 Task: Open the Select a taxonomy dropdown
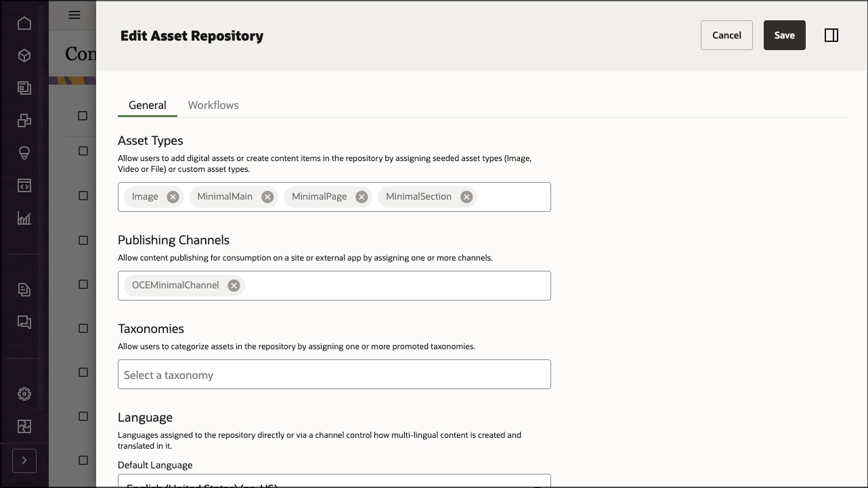click(x=334, y=374)
